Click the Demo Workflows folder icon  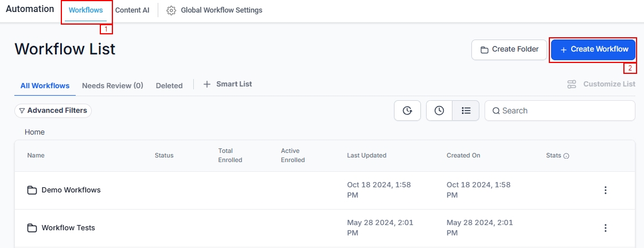click(32, 190)
